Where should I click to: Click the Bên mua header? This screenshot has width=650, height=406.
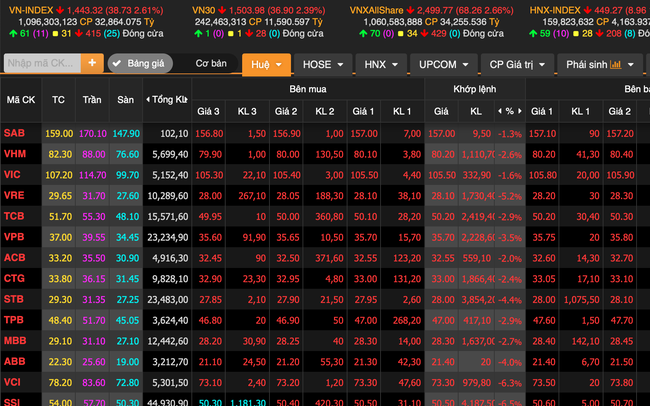(308, 89)
